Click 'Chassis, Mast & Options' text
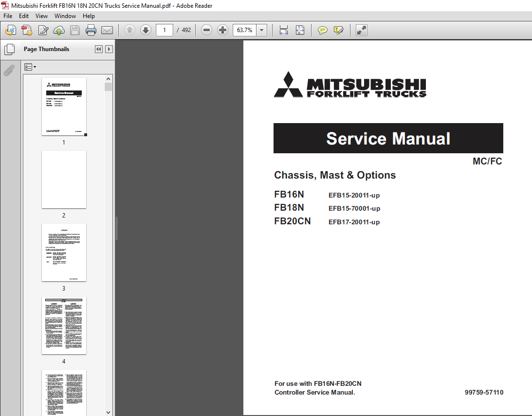This screenshot has width=532, height=416. coord(335,175)
